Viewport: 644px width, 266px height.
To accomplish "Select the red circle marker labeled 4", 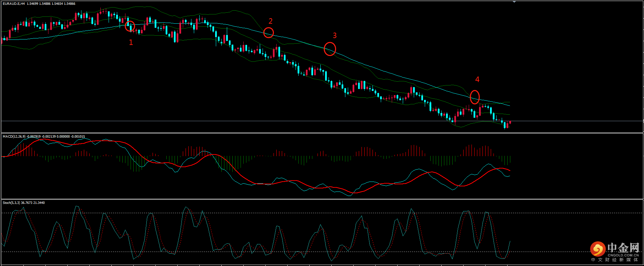I will point(475,97).
